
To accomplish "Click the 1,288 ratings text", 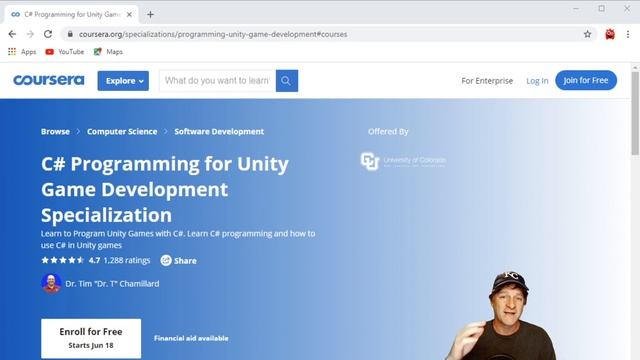I will [127, 260].
